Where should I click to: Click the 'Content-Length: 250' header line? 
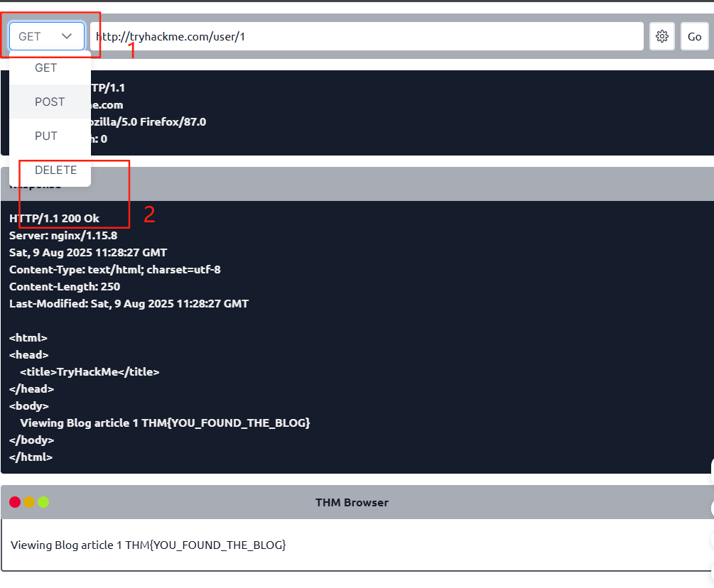click(65, 286)
